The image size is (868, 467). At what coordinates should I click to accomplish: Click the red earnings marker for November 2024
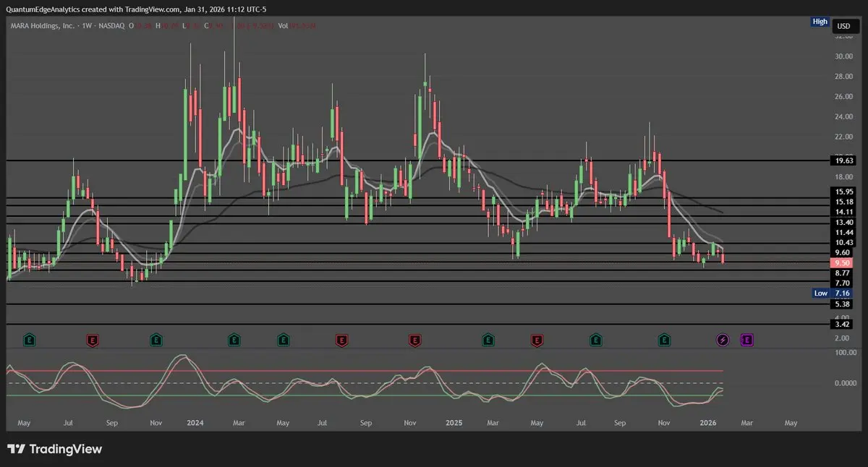pyautogui.click(x=414, y=339)
